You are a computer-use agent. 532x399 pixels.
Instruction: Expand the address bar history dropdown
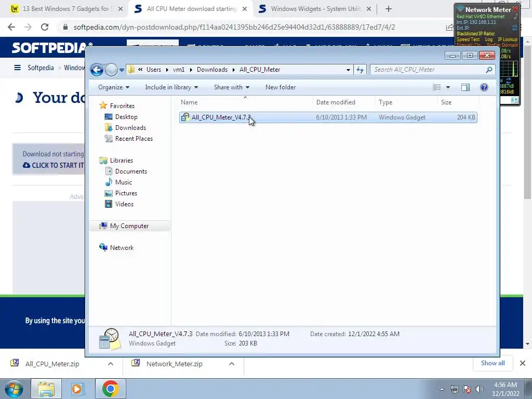pos(348,70)
